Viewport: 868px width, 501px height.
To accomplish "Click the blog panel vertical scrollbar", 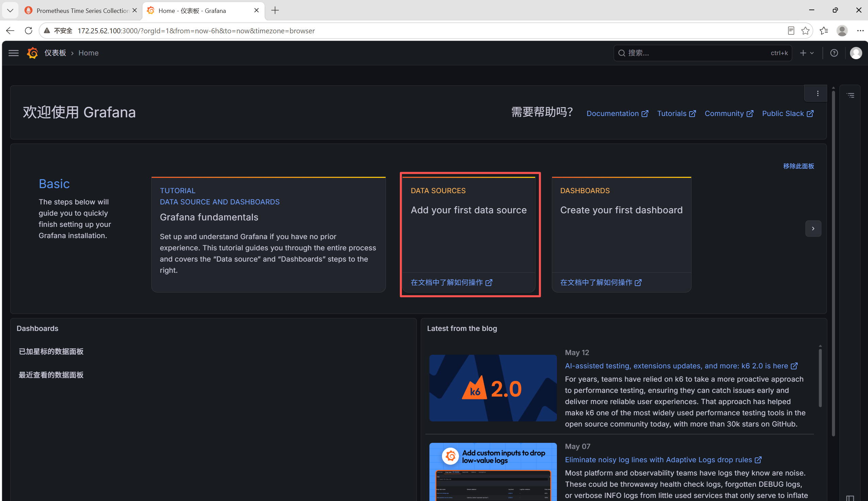I will point(820,378).
